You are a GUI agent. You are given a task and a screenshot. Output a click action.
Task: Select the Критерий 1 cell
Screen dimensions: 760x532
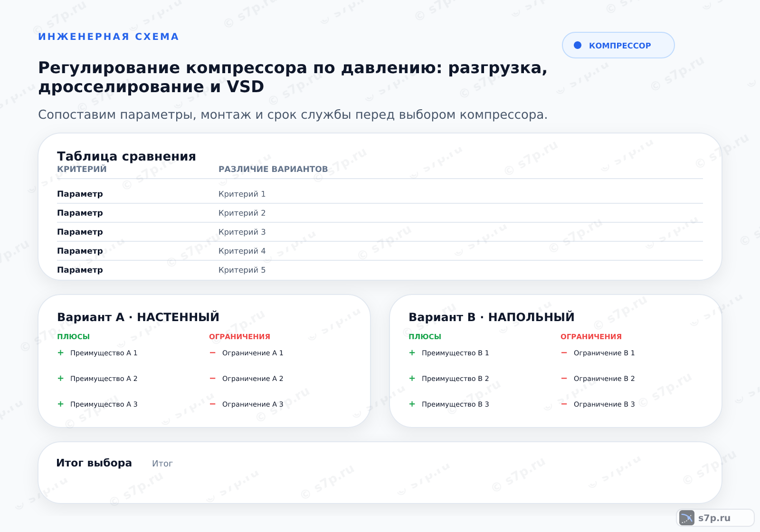pyautogui.click(x=242, y=194)
